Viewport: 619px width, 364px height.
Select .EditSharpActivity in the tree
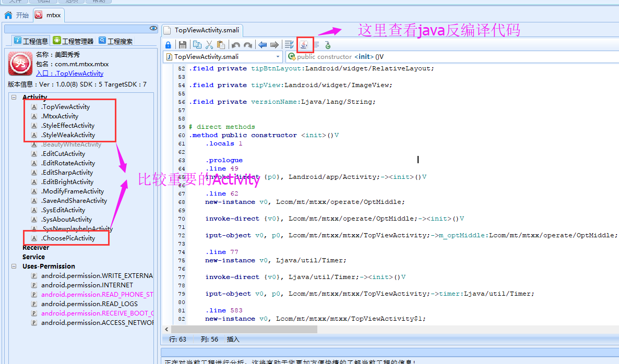[x=67, y=173]
